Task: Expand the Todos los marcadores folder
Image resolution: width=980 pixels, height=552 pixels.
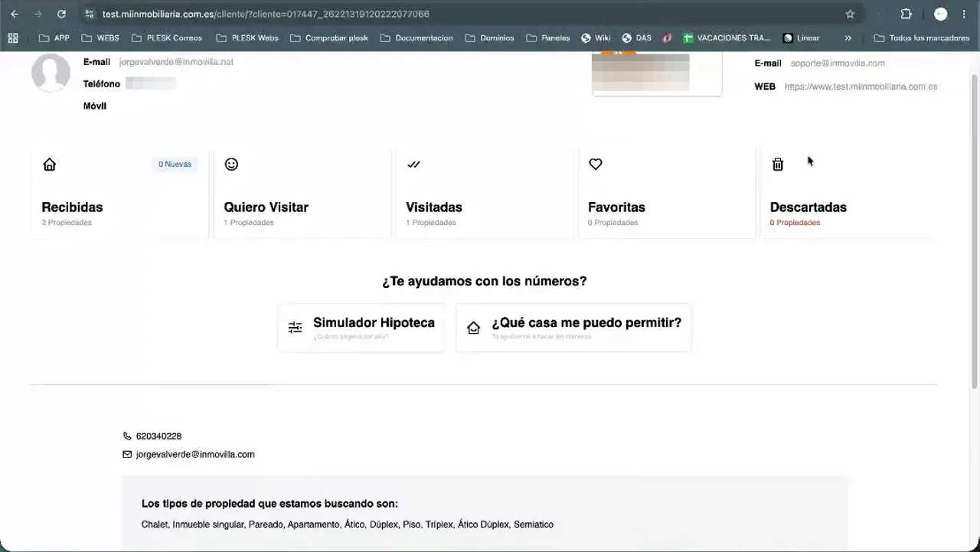Action: click(x=922, y=38)
